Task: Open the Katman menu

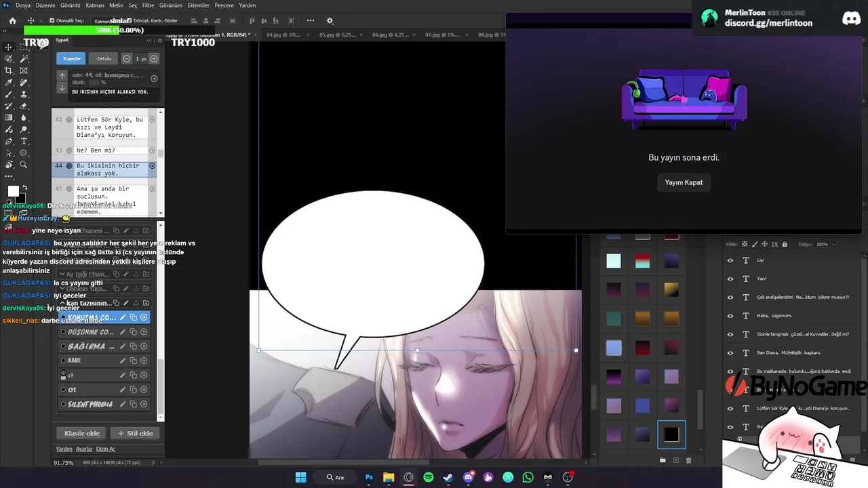Action: (95, 5)
